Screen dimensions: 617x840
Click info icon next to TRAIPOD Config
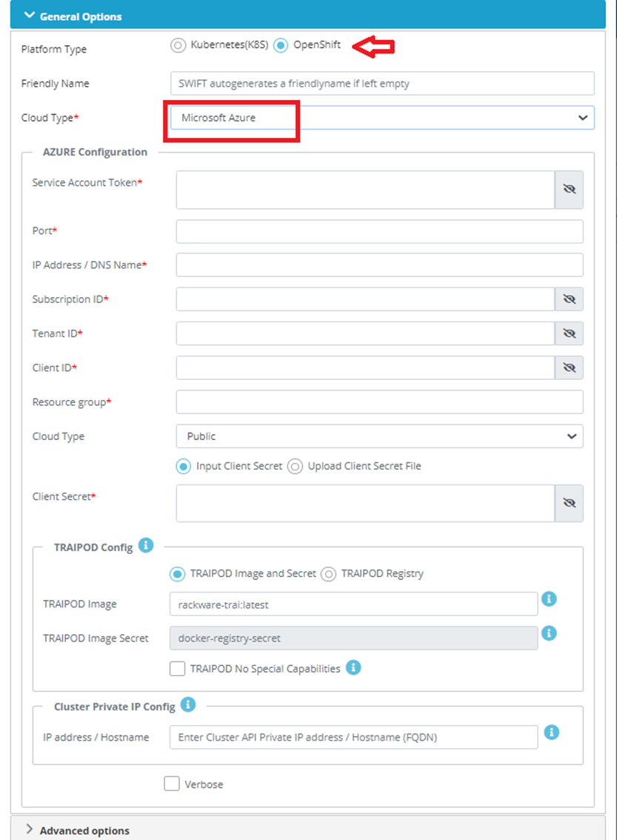pyautogui.click(x=146, y=545)
